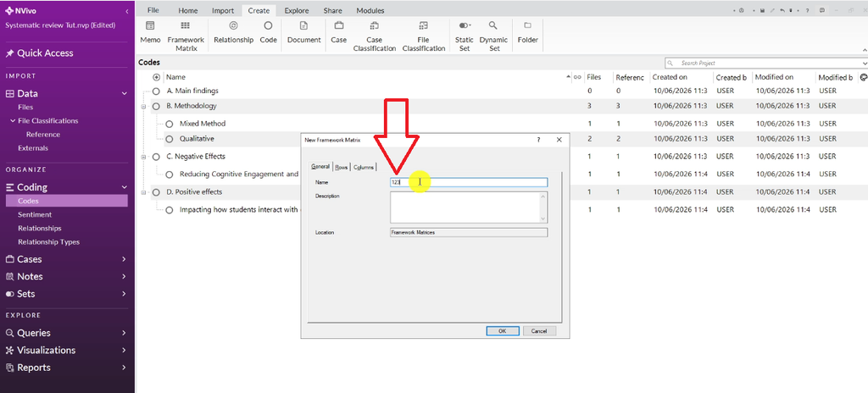Collapse the D. Positive effects tree node

(143, 192)
